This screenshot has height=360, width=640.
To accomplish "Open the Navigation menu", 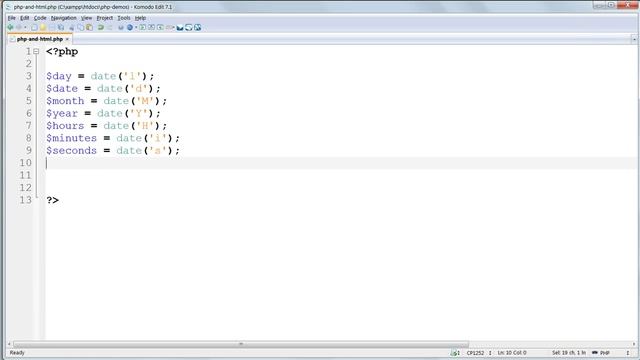I will click(64, 18).
